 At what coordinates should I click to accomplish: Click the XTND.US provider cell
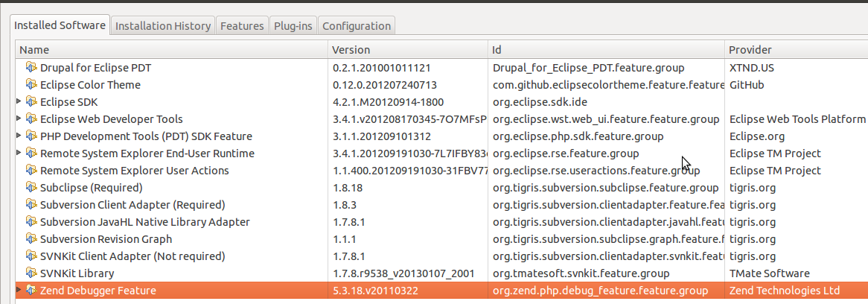752,68
